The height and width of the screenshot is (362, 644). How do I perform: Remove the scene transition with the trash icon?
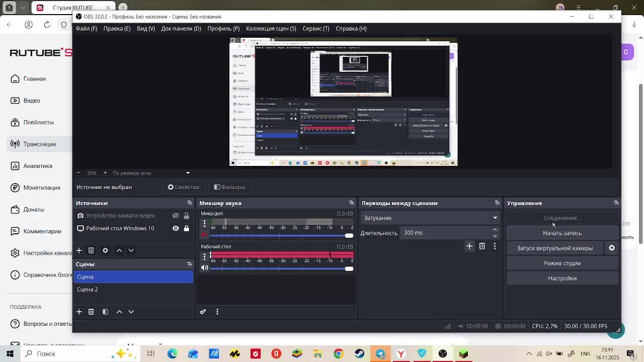pyautogui.click(x=482, y=246)
